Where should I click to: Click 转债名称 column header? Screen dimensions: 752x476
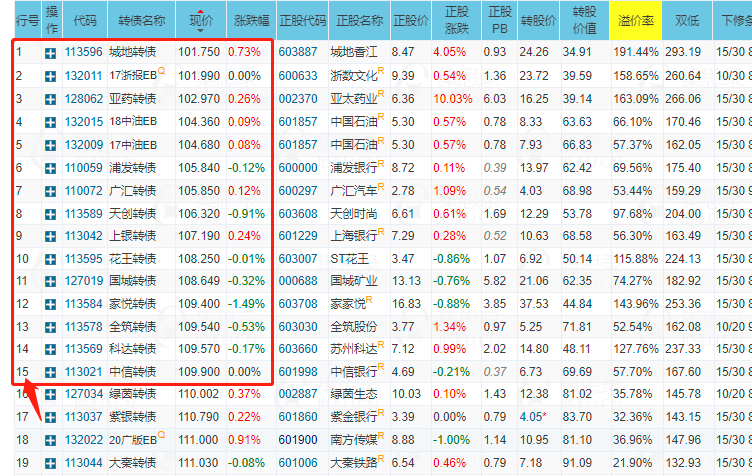pyautogui.click(x=141, y=21)
